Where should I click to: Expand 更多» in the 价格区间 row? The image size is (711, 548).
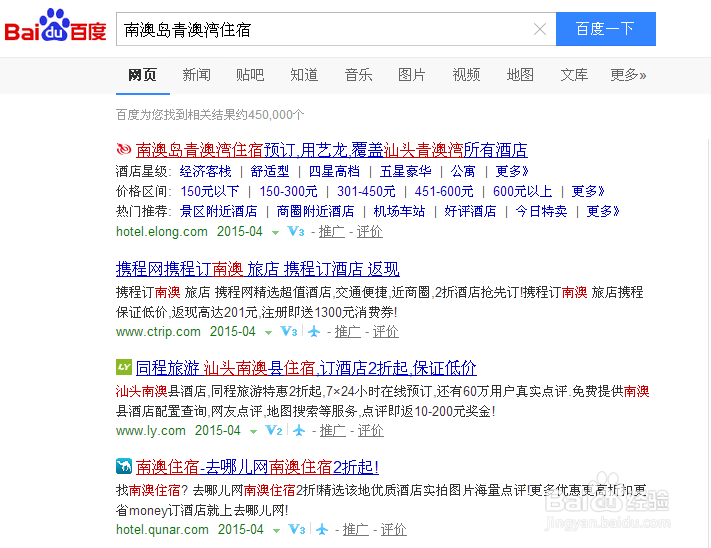[x=588, y=191]
